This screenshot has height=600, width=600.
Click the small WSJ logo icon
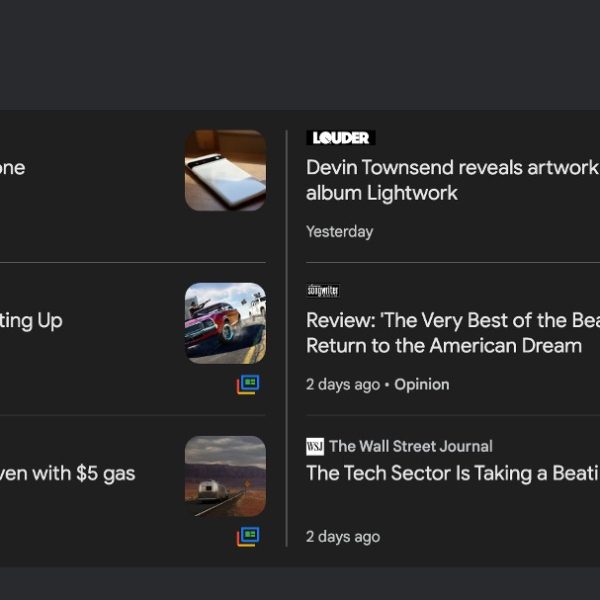(x=315, y=446)
